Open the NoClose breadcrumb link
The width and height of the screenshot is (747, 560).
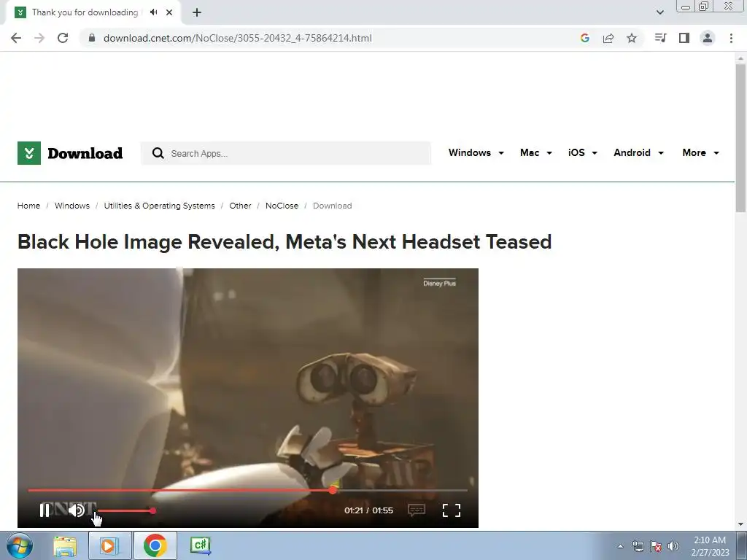click(282, 206)
